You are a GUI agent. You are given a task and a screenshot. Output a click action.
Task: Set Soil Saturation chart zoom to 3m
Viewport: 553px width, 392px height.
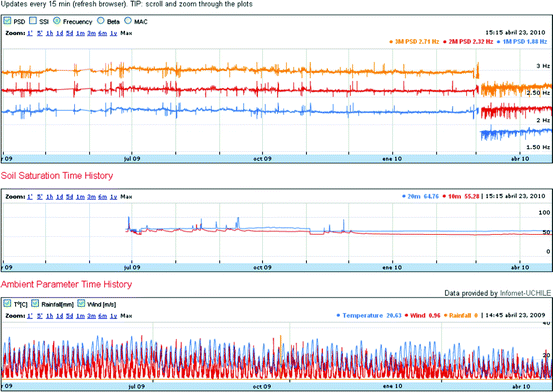click(91, 197)
